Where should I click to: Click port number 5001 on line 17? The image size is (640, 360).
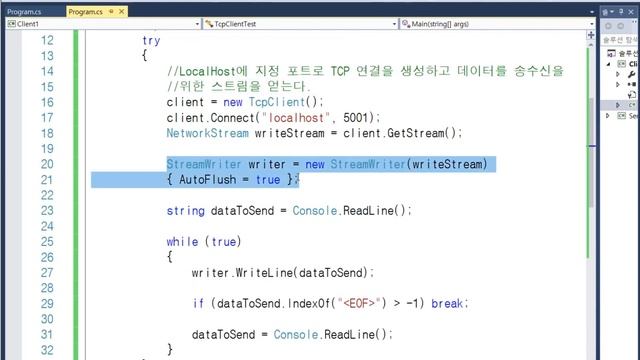(356, 118)
